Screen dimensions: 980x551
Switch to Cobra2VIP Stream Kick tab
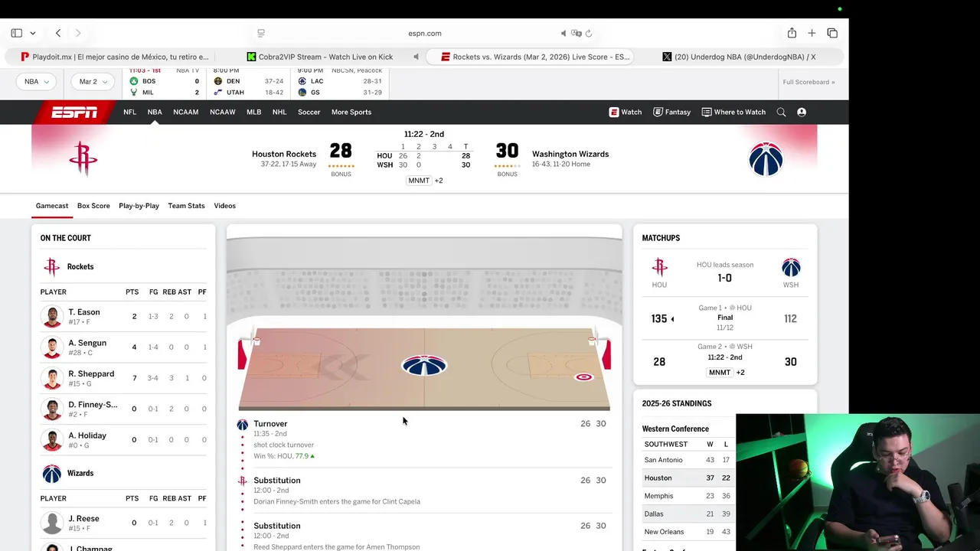[x=320, y=57]
